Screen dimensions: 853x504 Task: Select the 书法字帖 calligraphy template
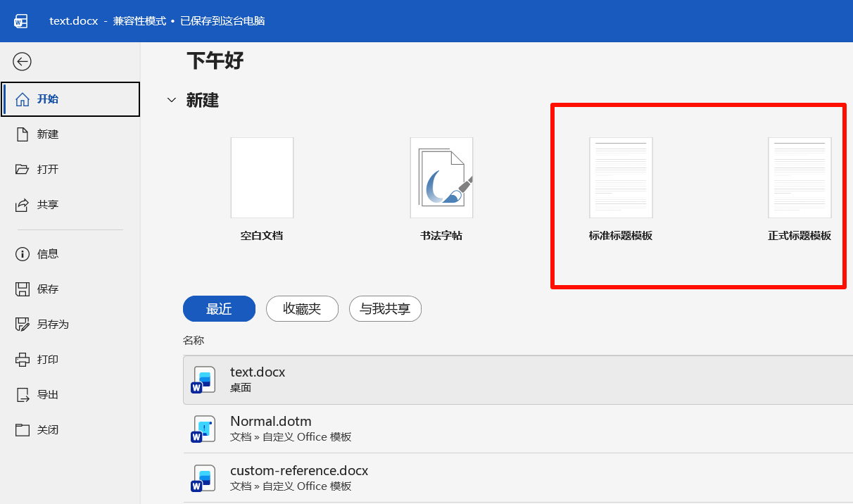(x=441, y=178)
